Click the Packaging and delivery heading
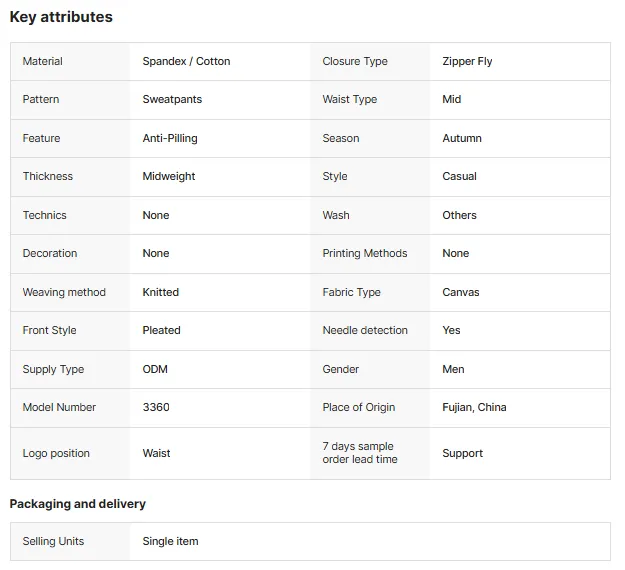Screen dimensions: 625x570 tap(78, 504)
